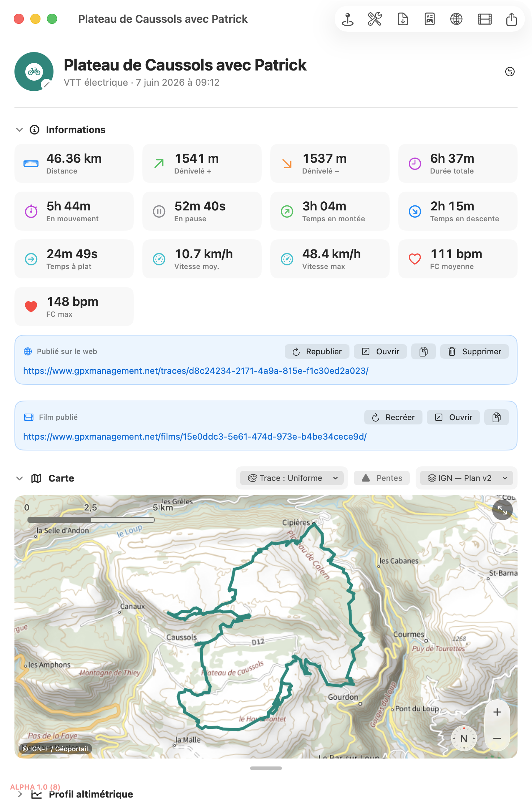Click the film strip toolbar icon
The width and height of the screenshot is (532, 799).
coord(485,19)
